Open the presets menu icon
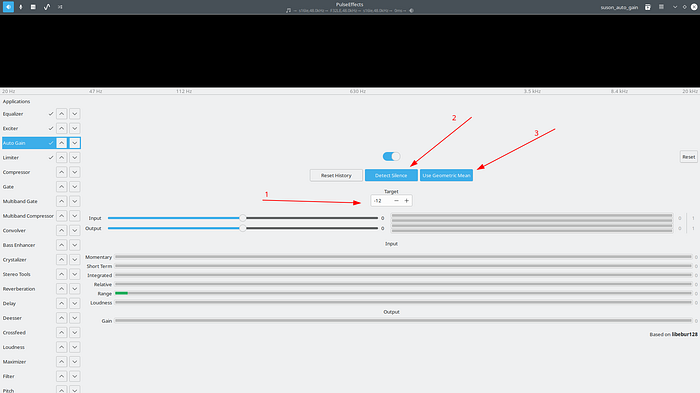 [x=648, y=7]
